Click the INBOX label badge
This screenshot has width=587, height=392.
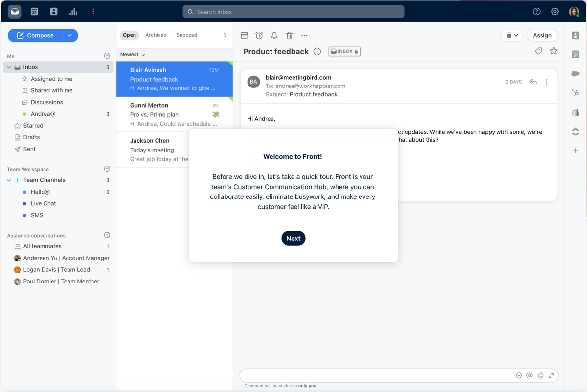pyautogui.click(x=344, y=51)
